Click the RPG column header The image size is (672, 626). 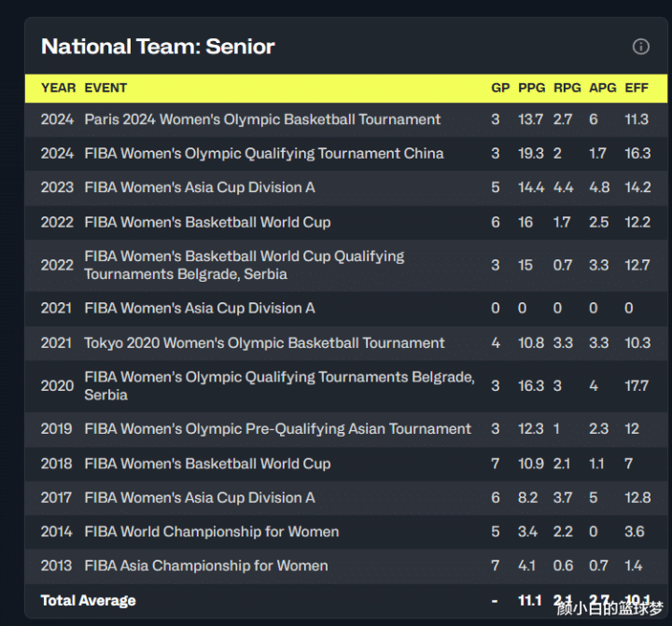click(x=567, y=88)
